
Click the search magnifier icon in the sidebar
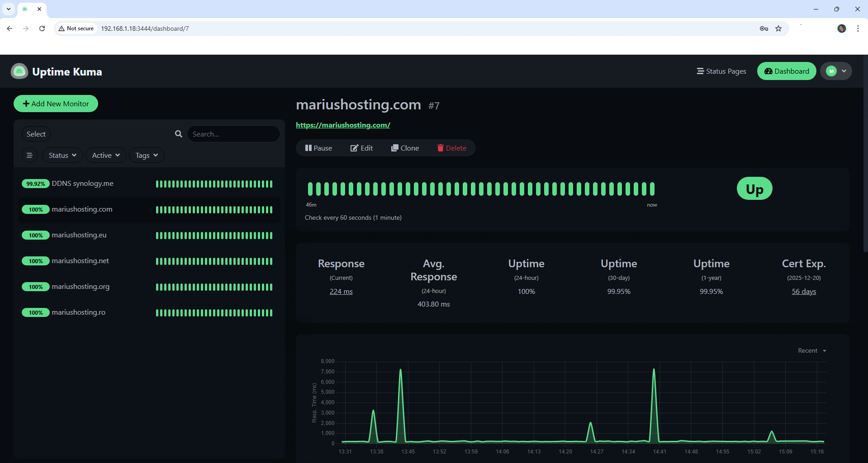[x=178, y=134]
